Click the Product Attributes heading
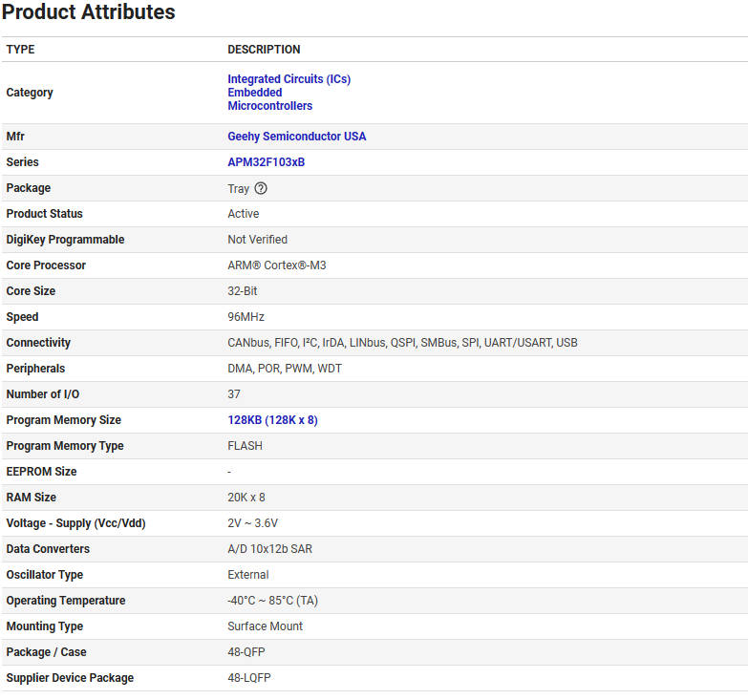The width and height of the screenshot is (748, 700). 89,12
